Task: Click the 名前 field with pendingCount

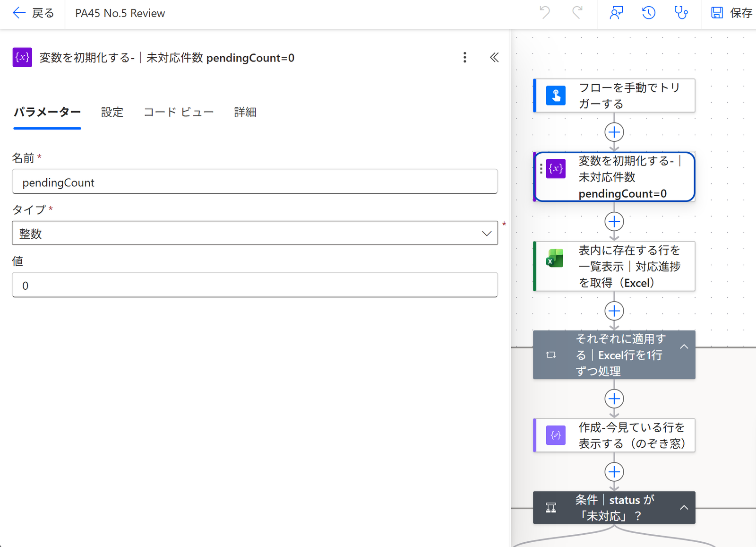Action: (255, 182)
